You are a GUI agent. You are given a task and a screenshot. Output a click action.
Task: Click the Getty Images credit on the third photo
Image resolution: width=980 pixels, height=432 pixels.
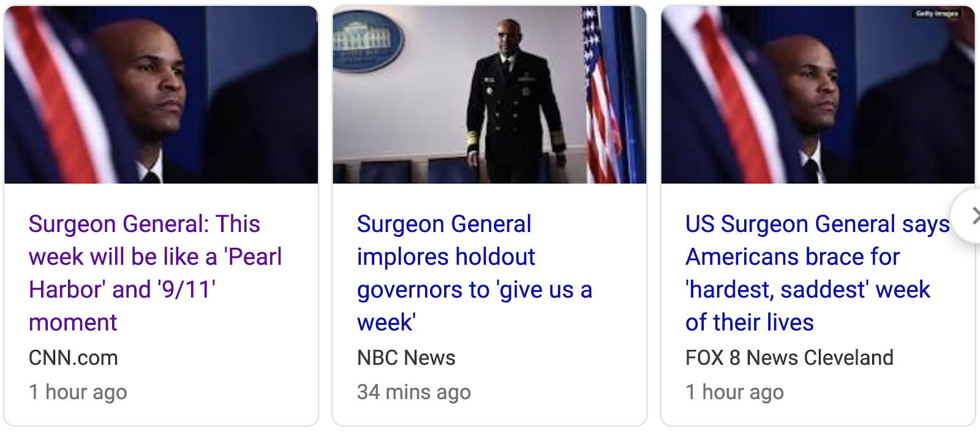coord(937,13)
